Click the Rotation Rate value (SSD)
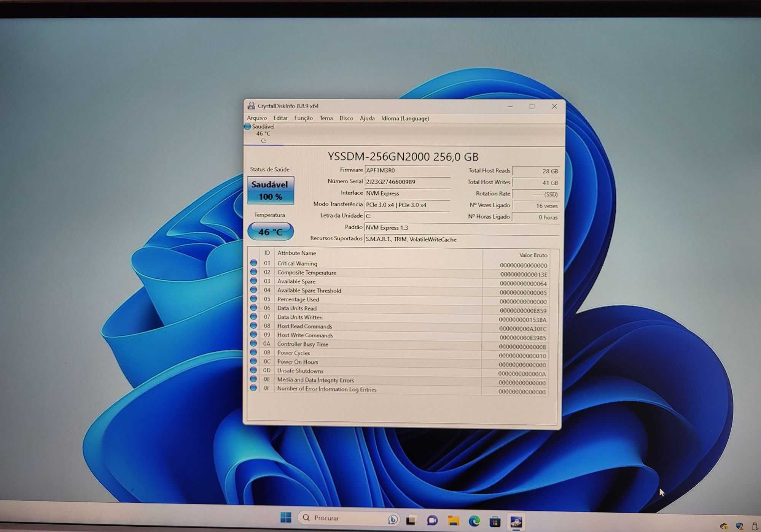761x532 pixels. coord(536,194)
